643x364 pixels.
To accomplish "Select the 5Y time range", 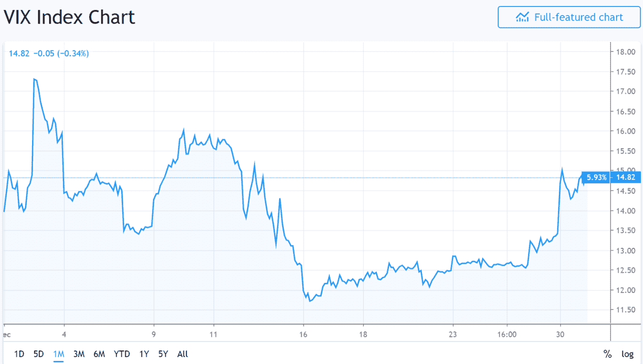I will click(x=163, y=354).
